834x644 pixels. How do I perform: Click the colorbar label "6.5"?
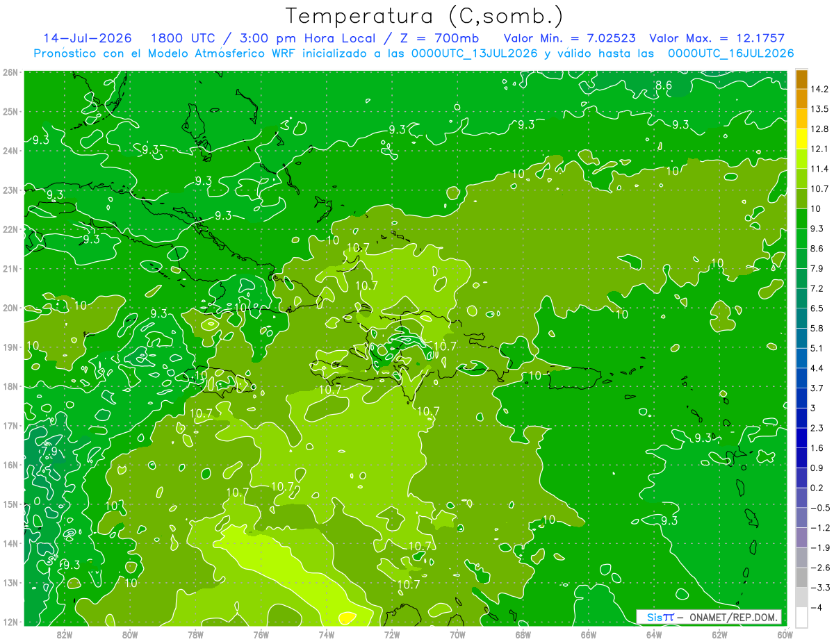(x=817, y=308)
